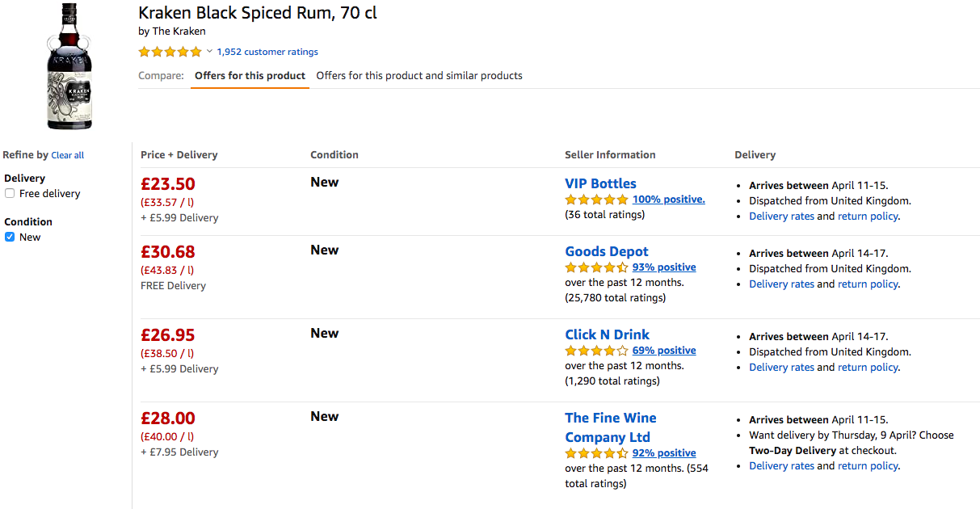Open The Fine Wine Company Ltd link
Viewport: 980px width, 509px height.
point(610,427)
